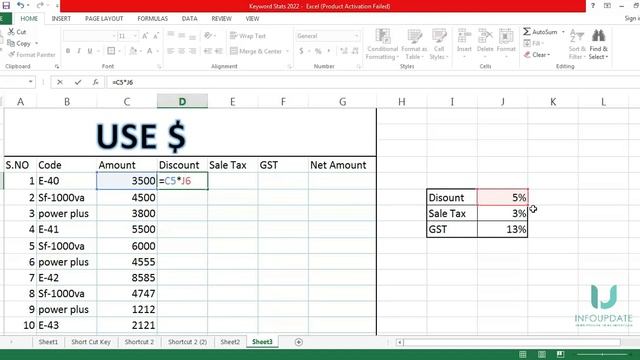The width and height of the screenshot is (640, 360).
Task: Open Sort & Filter menu
Action: coord(577,44)
